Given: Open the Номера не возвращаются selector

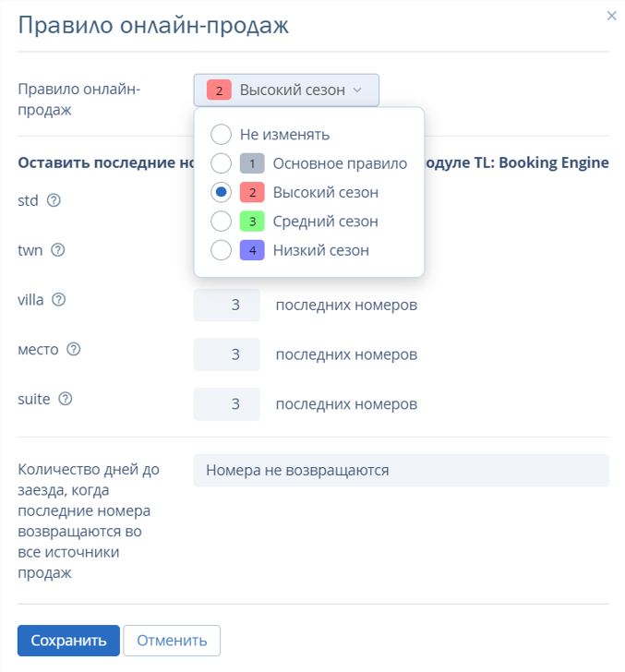Looking at the screenshot, I should 402,470.
